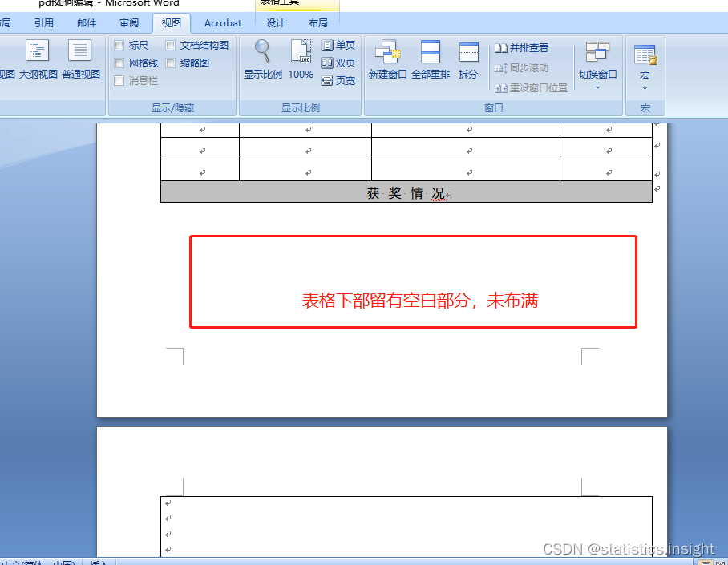Toggle the Message Bar (消息栏) checkbox
This screenshot has width=728, height=565.
tap(119, 80)
